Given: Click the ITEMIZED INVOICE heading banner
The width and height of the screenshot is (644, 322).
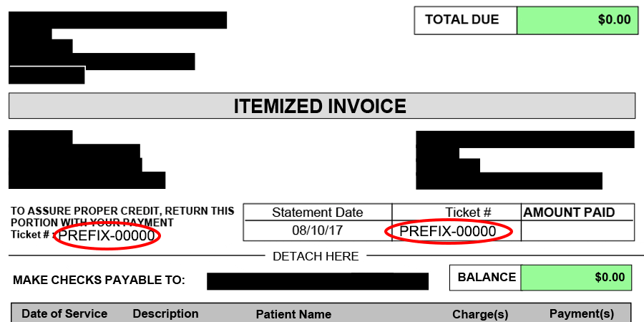Looking at the screenshot, I should (321, 106).
